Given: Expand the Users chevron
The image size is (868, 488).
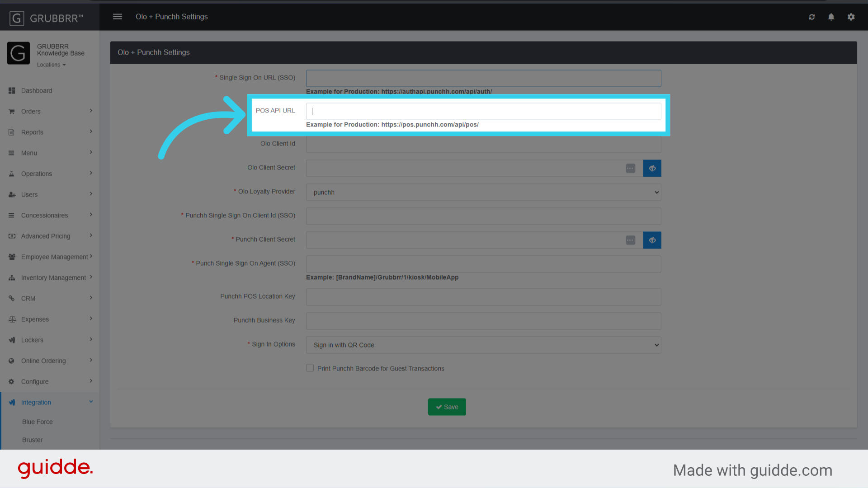Looking at the screenshot, I should point(91,194).
